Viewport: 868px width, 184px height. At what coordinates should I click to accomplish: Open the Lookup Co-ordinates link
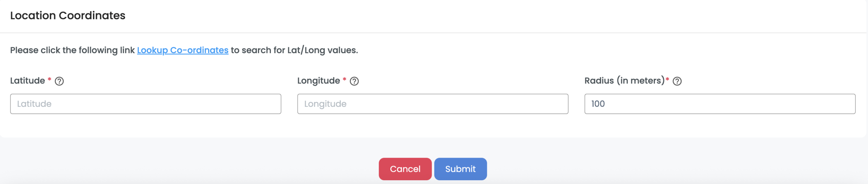(182, 50)
